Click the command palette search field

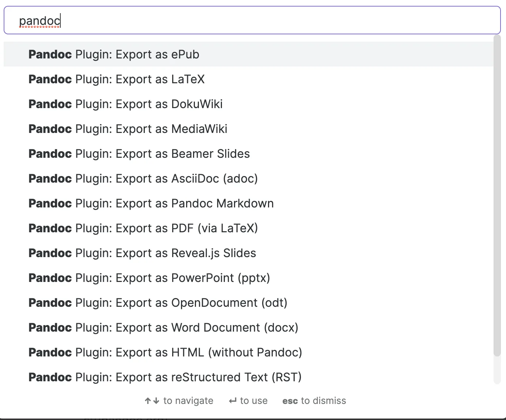(x=252, y=21)
